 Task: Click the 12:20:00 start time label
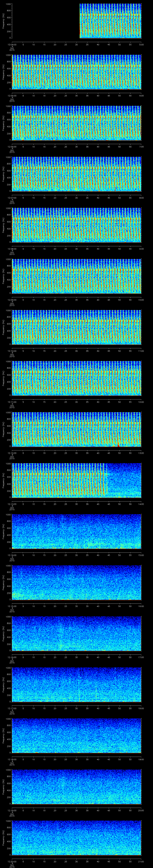[x=12, y=862]
